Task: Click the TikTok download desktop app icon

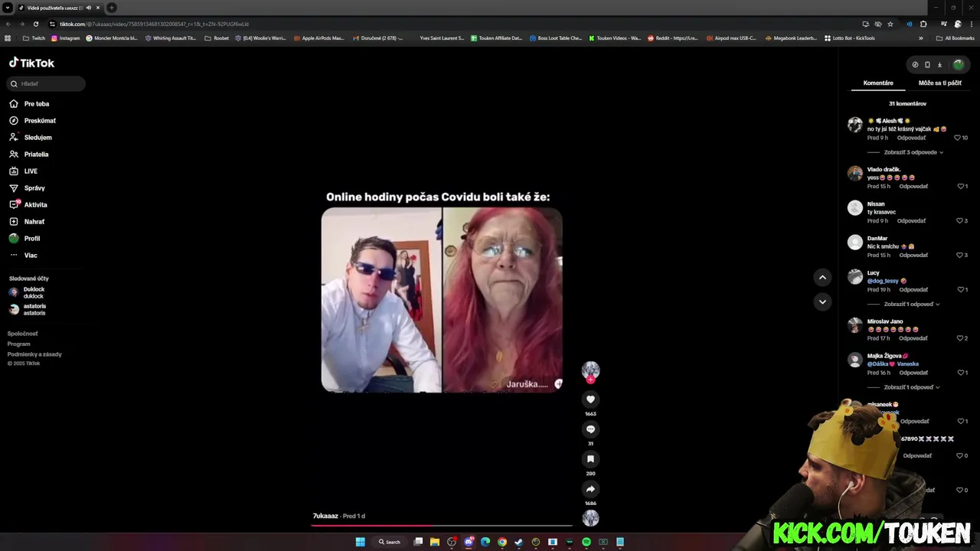Action: click(x=939, y=65)
